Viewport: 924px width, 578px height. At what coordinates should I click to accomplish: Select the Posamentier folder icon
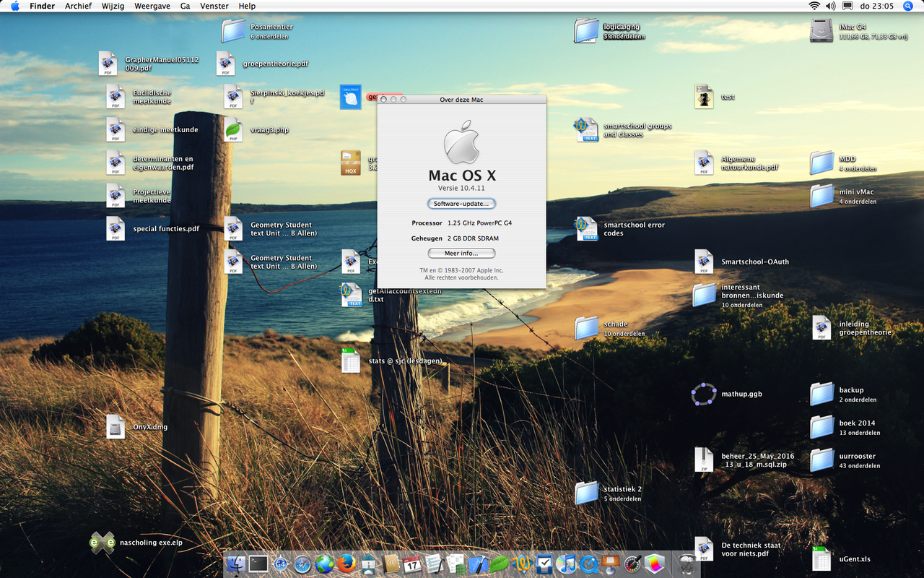coord(234,30)
